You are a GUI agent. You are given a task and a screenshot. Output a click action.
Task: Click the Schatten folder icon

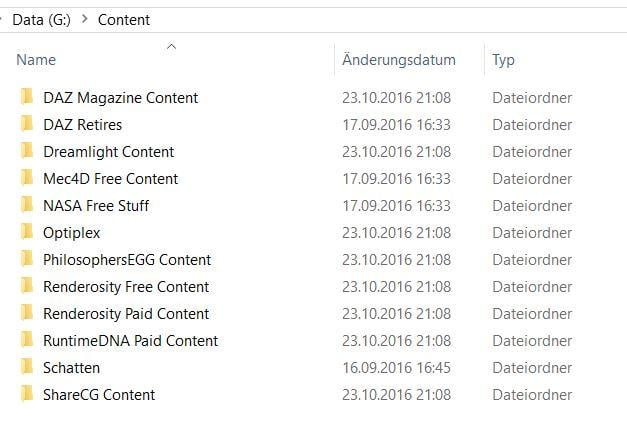click(x=26, y=368)
